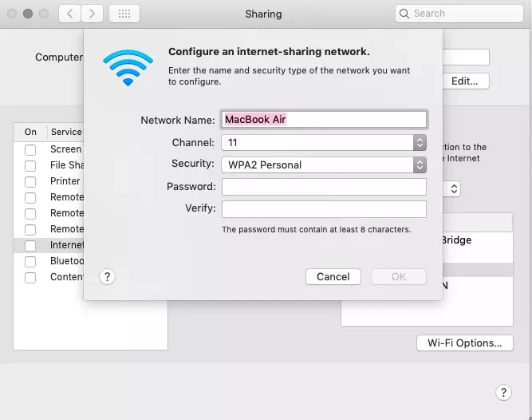This screenshot has height=420, width=532.
Task: Select the Content Caching row label
Action: pos(67,277)
